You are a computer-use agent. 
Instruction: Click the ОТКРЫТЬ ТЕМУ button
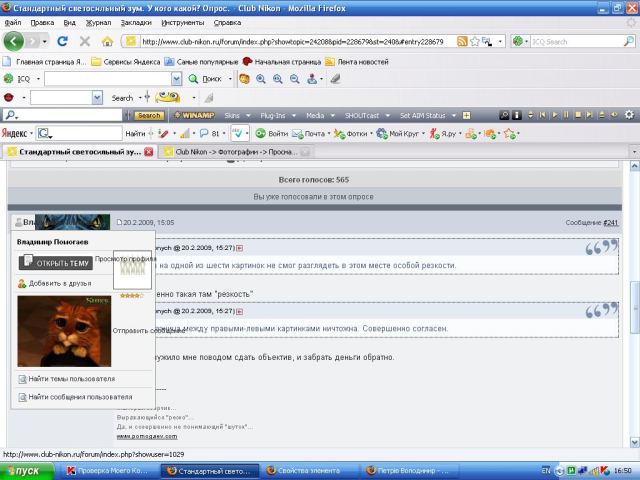[56, 262]
